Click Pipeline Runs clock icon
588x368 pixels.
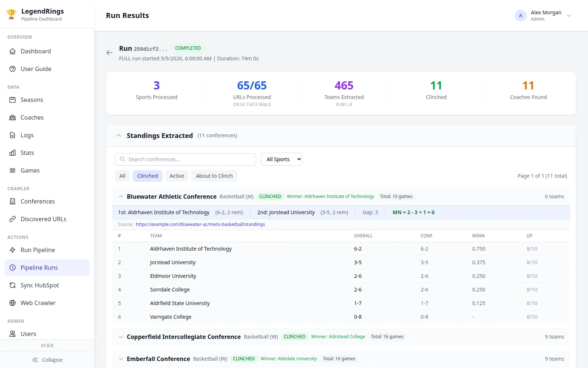tap(12, 268)
